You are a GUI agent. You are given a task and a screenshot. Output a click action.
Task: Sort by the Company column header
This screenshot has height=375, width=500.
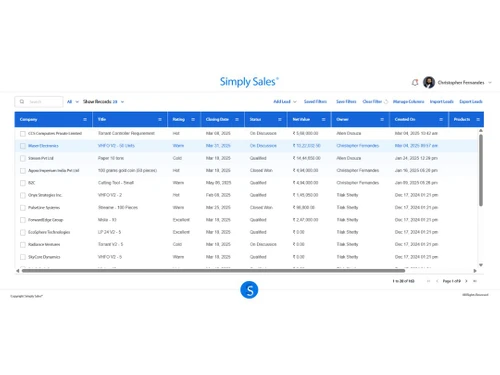coord(28,119)
